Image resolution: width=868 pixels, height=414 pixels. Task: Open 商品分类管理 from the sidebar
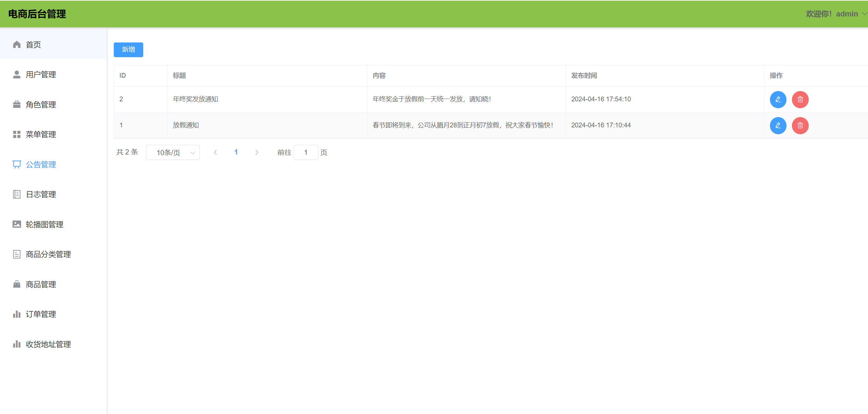48,254
